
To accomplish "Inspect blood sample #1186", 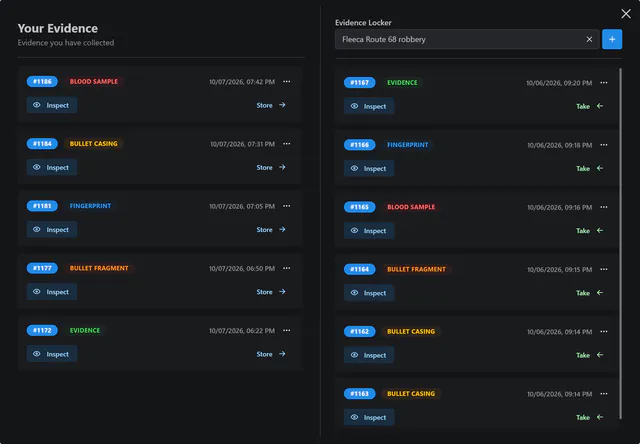I will 52,105.
